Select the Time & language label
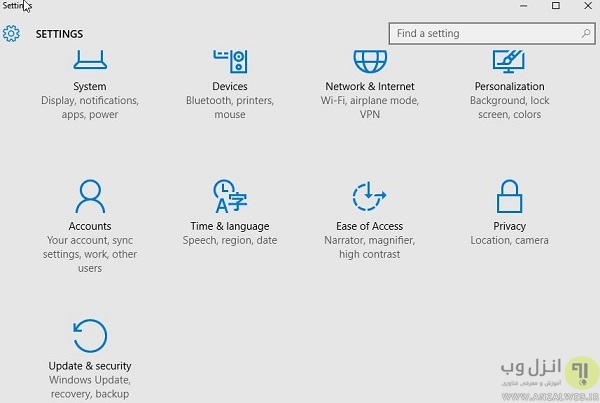Viewport: 600px width, 403px height. [x=230, y=227]
